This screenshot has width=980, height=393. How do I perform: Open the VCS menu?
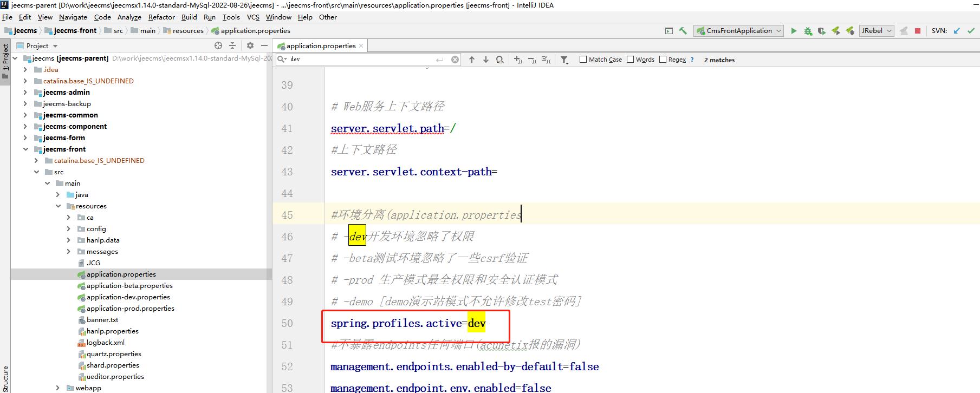pos(253,17)
